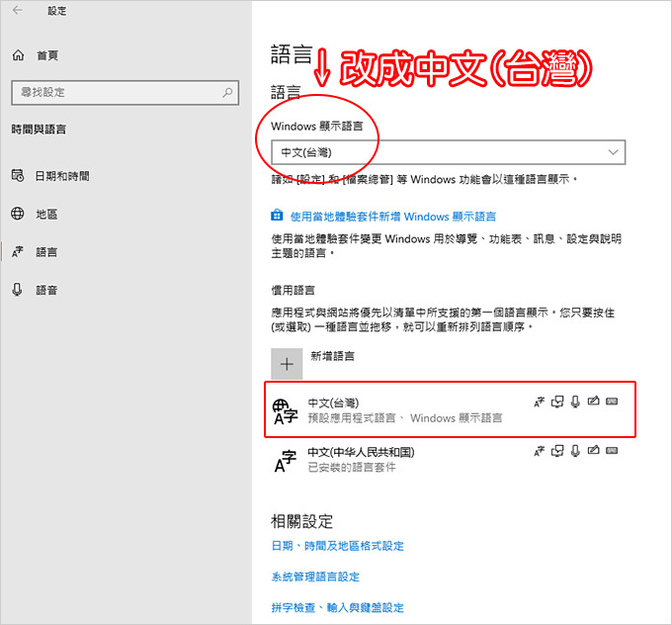Open 地區 settings page
This screenshot has width=672, height=625.
[x=46, y=214]
